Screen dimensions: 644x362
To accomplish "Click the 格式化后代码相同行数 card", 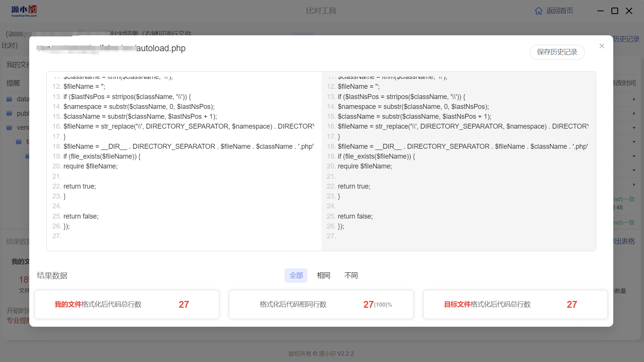I will pyautogui.click(x=321, y=304).
